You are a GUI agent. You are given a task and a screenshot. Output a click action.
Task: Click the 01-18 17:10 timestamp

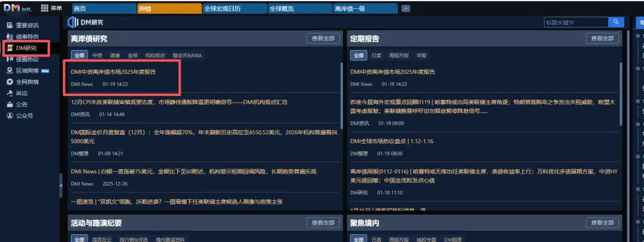coord(390,193)
